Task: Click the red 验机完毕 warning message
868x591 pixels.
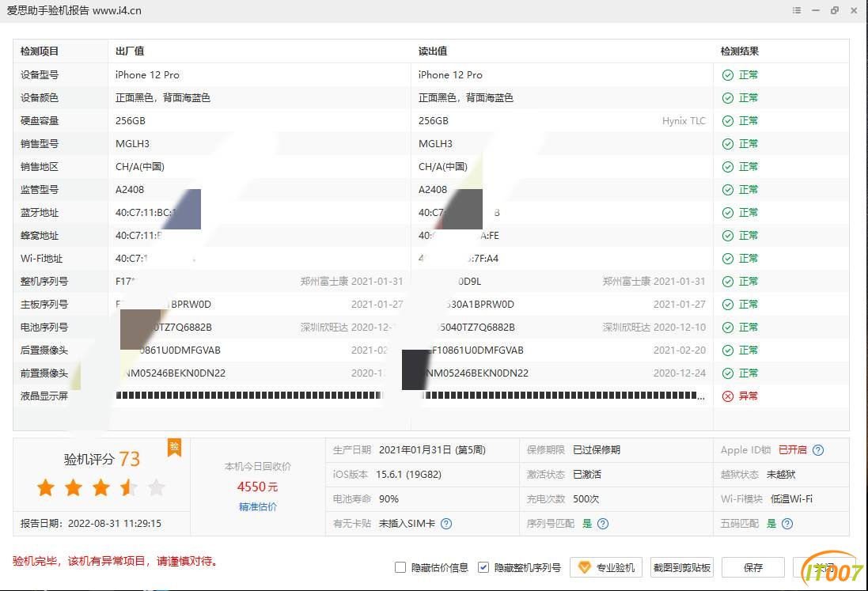Action: [x=115, y=562]
